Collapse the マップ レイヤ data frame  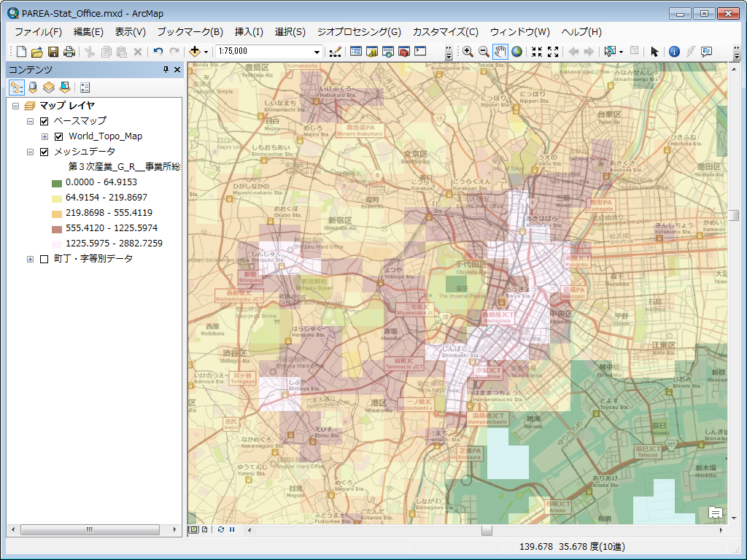(x=16, y=106)
